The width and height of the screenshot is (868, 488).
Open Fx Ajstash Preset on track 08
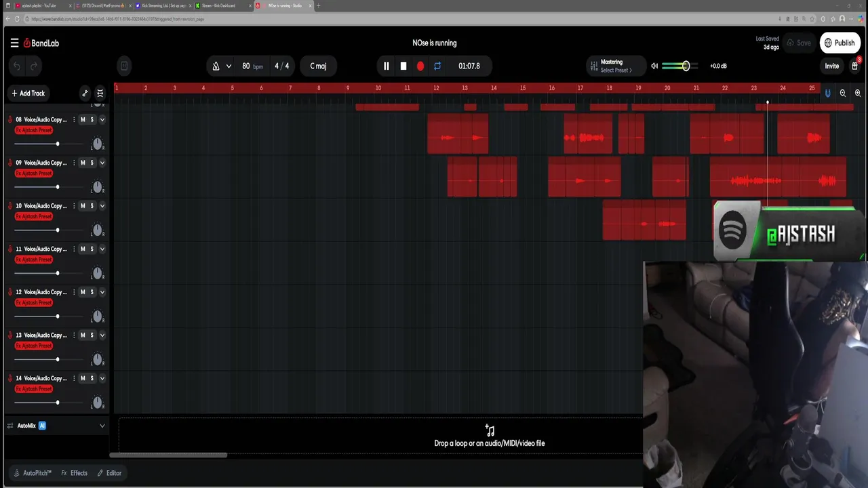(34, 130)
